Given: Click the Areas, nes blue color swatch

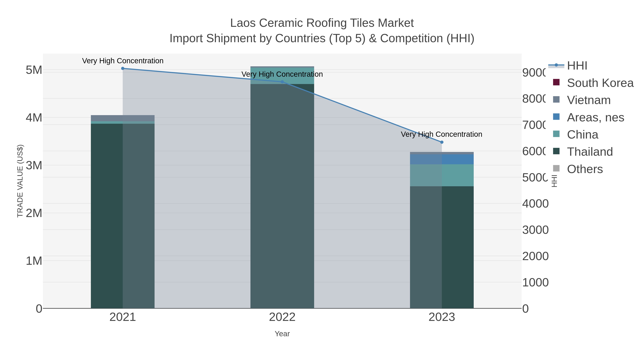Looking at the screenshot, I should 556,117.
